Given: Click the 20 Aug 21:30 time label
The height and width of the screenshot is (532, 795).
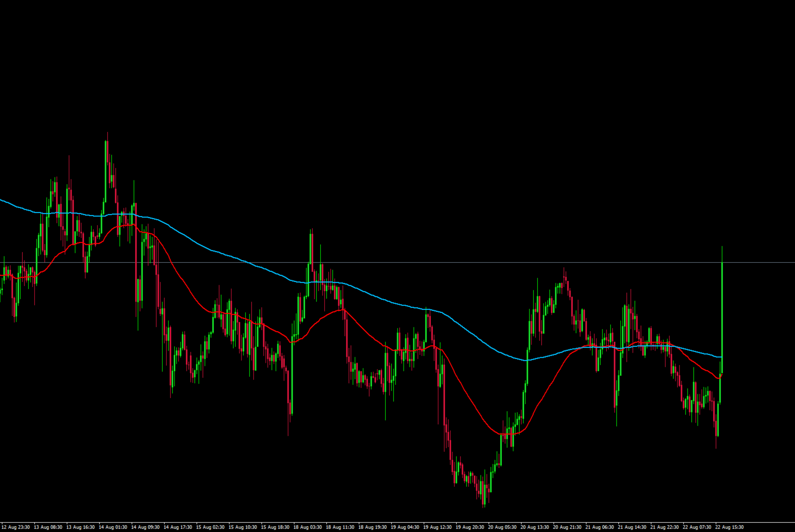Looking at the screenshot, I should click(567, 527).
